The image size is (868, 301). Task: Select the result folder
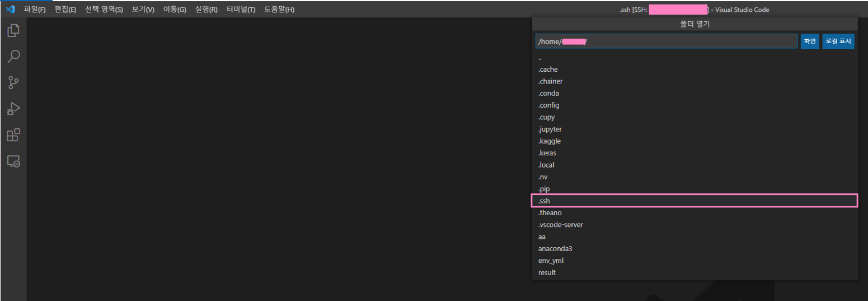547,272
